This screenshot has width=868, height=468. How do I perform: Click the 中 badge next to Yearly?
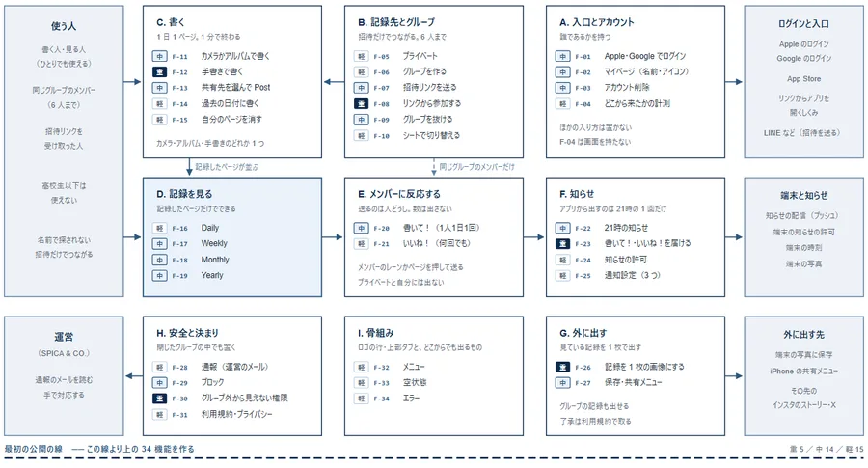coord(159,275)
